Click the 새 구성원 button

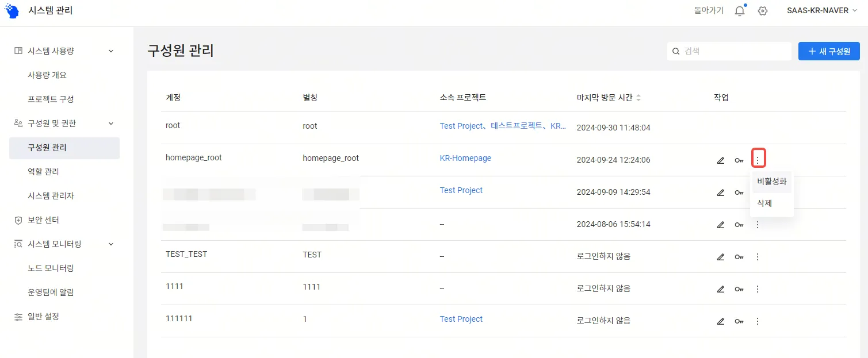(x=829, y=51)
